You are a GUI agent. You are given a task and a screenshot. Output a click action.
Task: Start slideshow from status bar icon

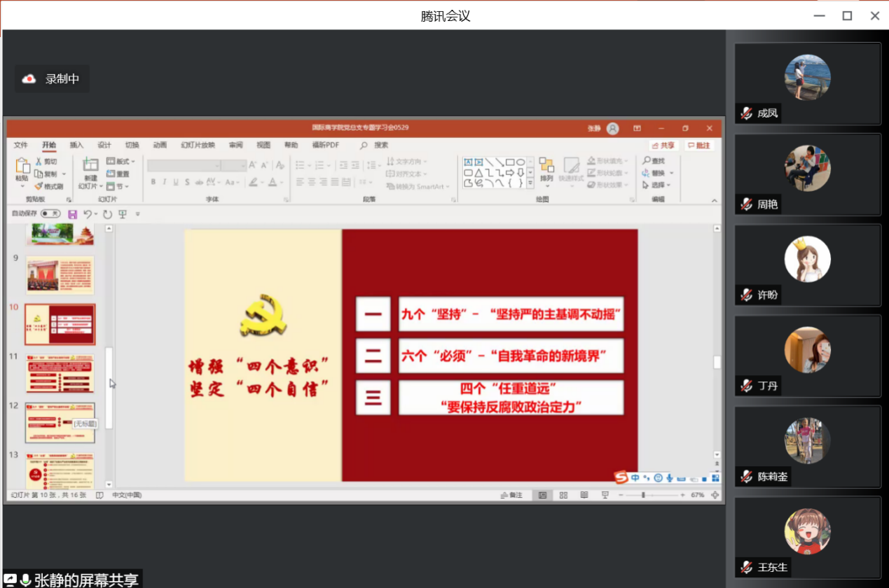pos(605,495)
